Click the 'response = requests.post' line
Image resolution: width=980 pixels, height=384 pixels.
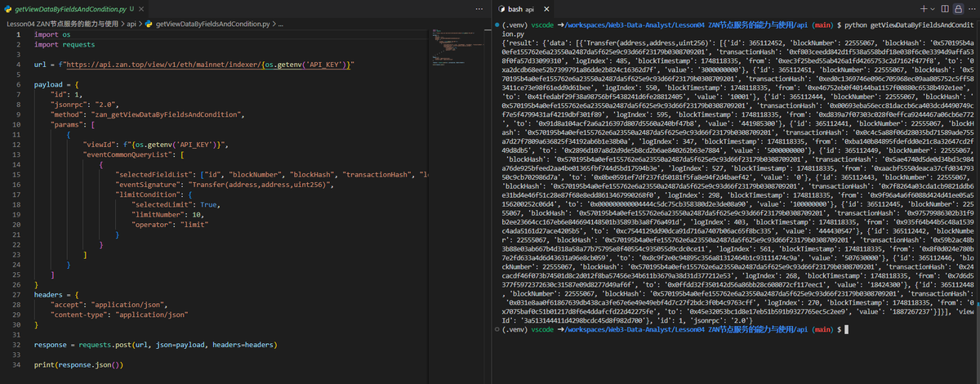tap(157, 346)
